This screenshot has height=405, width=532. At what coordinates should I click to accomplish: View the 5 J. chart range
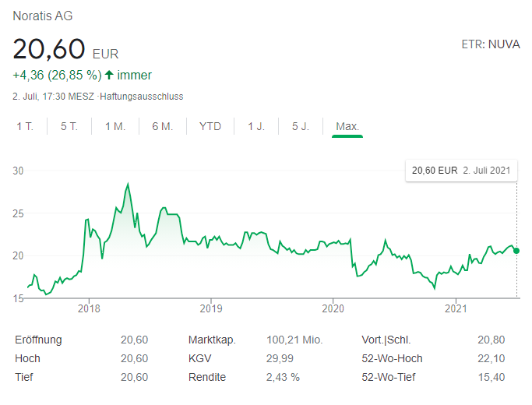click(301, 126)
